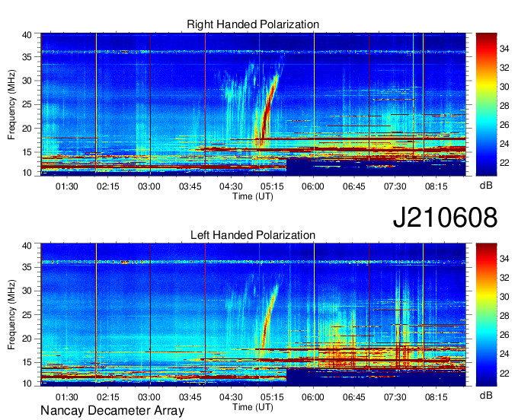
Task: Click the red vertical line at 04:00 bottom plot
Action: (205, 314)
